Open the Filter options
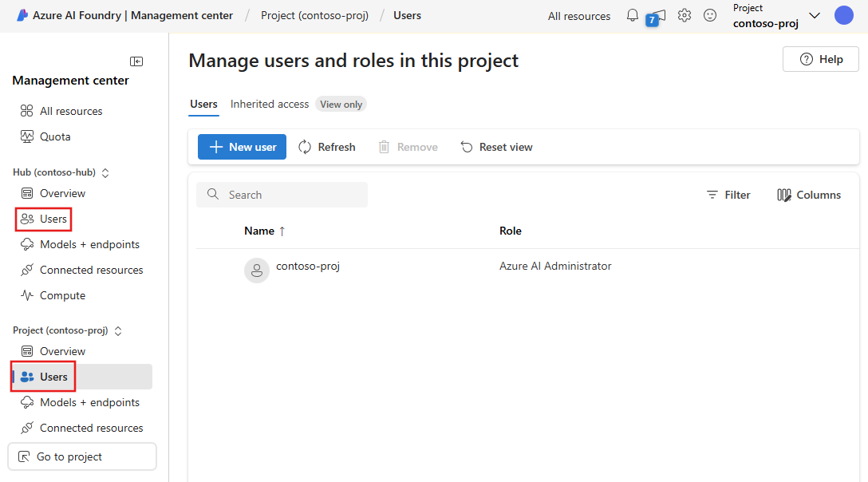Image resolution: width=868 pixels, height=482 pixels. click(x=728, y=195)
